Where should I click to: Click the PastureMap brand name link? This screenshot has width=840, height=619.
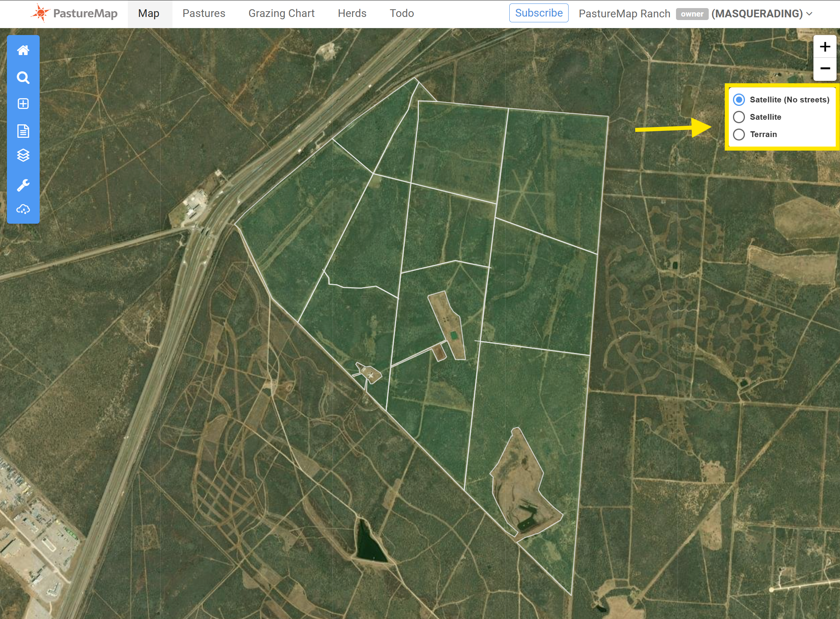[85, 13]
